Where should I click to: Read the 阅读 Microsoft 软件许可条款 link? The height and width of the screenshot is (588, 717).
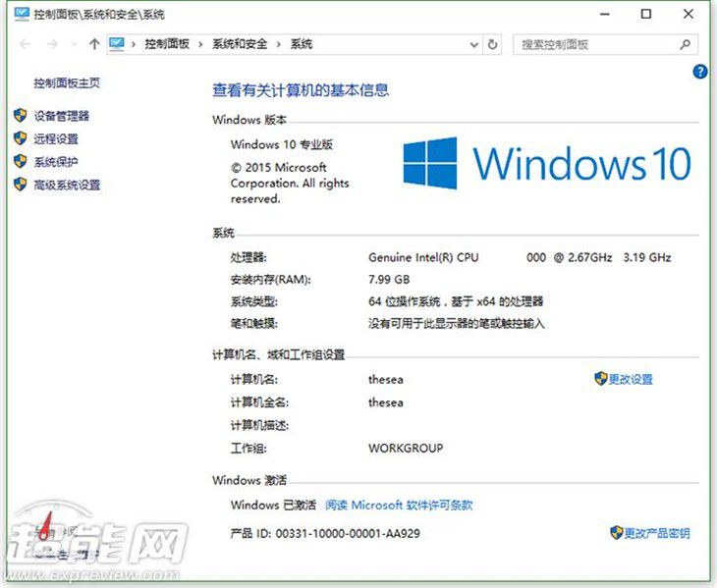pyautogui.click(x=399, y=505)
